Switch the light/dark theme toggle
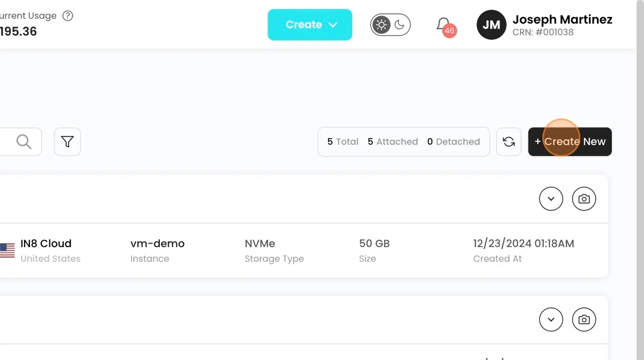Screen dimensions: 644x360 [x=390, y=25]
